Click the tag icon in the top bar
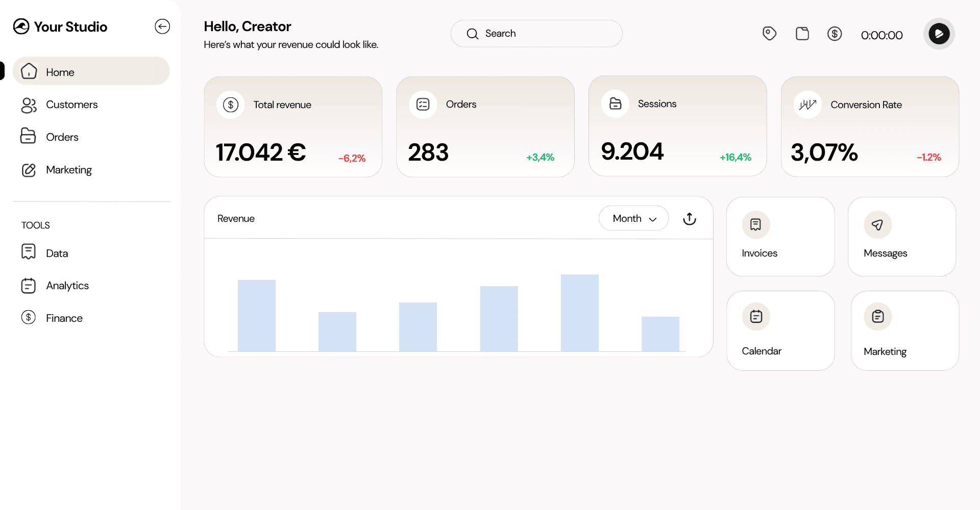 [x=769, y=34]
